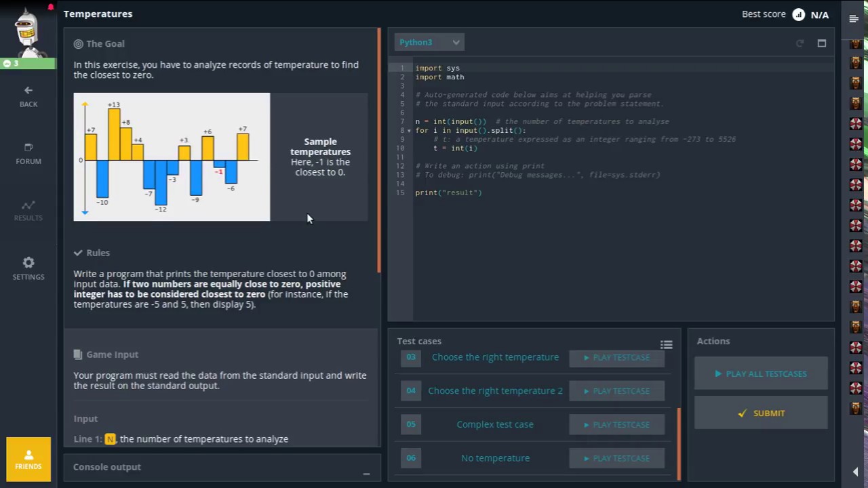Viewport: 868px width, 488px height.
Task: Select 'Choose the right temperature 2' title
Action: [x=495, y=391]
